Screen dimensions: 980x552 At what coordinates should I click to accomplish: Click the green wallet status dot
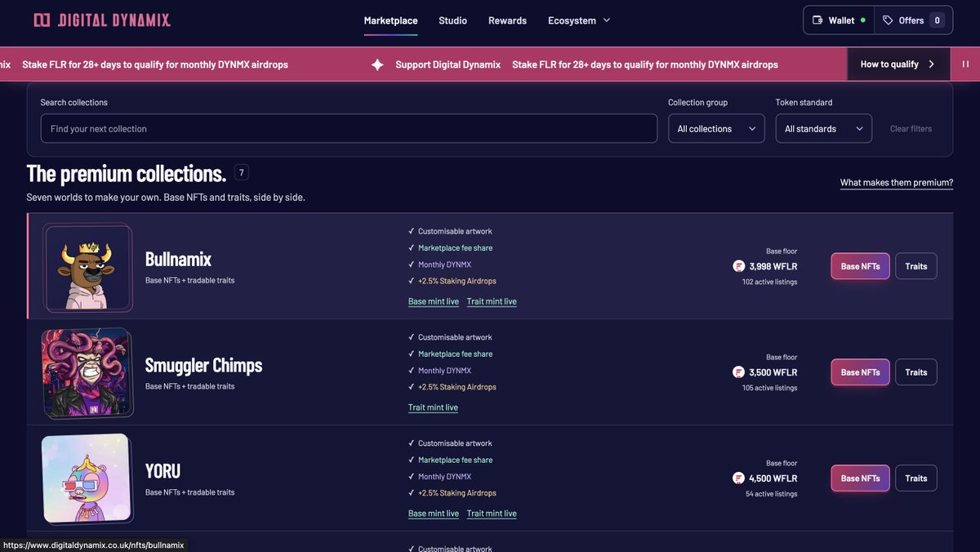tap(863, 20)
